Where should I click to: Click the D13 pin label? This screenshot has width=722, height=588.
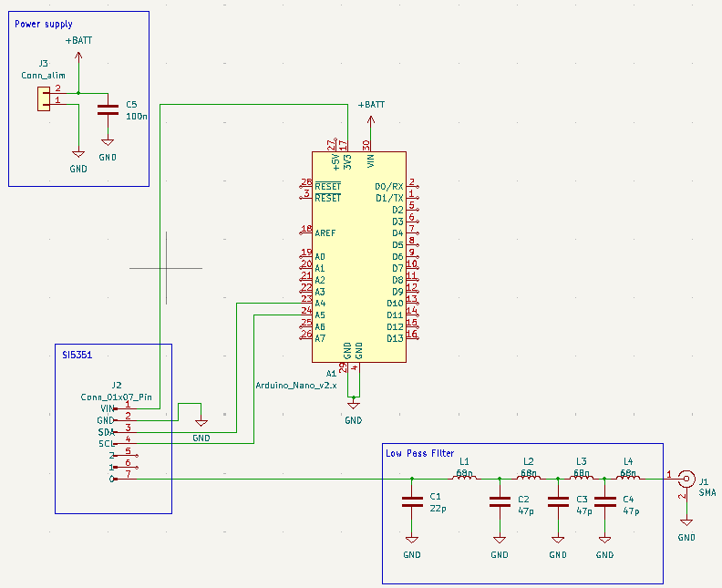(395, 338)
